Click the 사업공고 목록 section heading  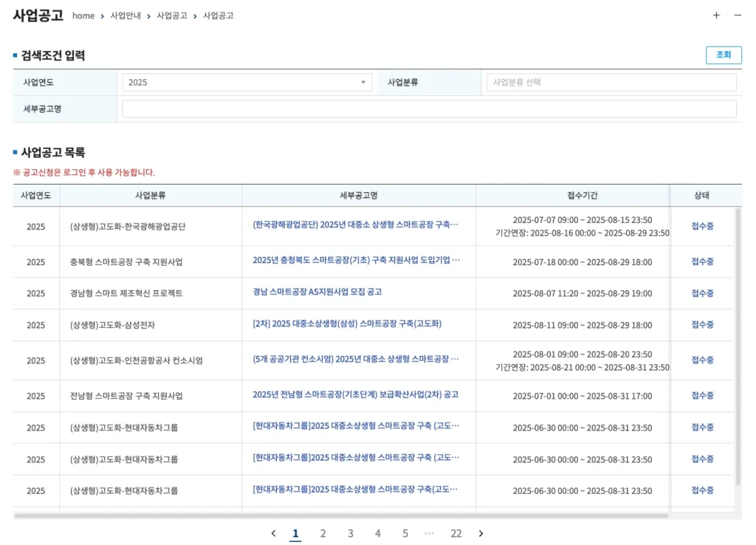click(x=53, y=152)
